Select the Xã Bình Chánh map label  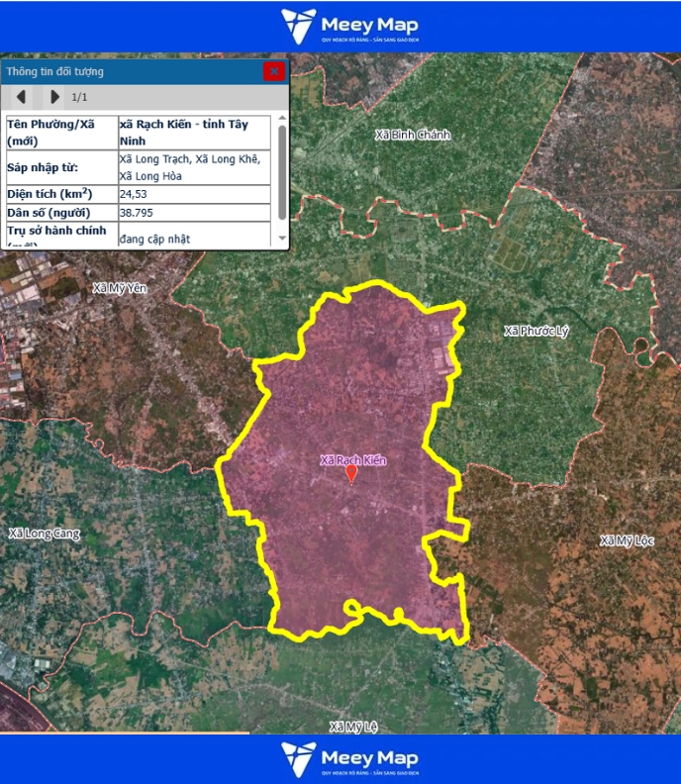pos(413,134)
